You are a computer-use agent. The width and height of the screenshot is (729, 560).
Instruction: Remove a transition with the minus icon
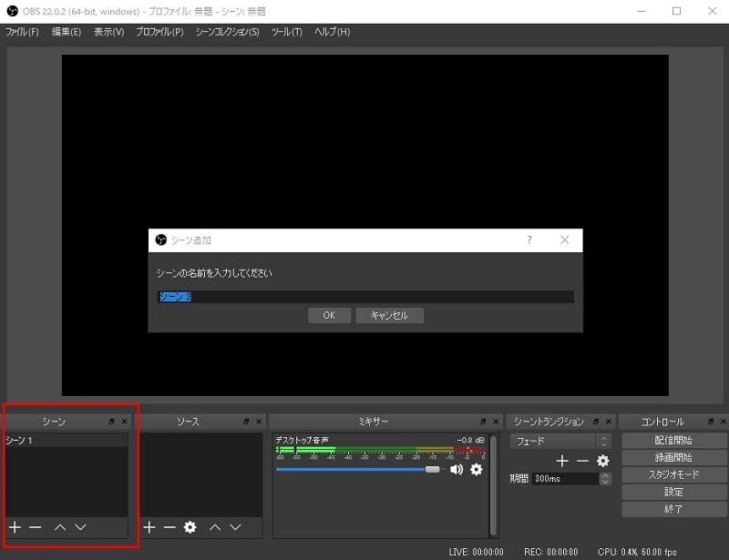[x=581, y=461]
